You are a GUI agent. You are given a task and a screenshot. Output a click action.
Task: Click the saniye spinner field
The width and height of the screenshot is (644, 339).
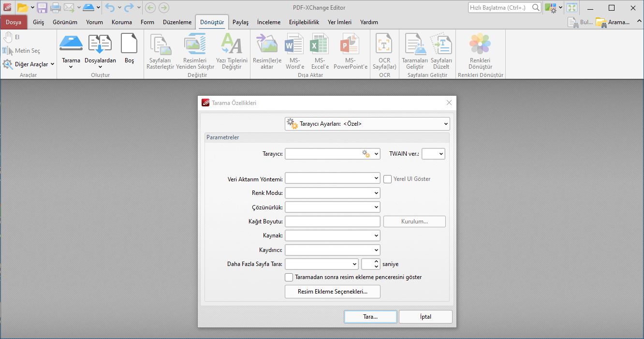tap(370, 264)
